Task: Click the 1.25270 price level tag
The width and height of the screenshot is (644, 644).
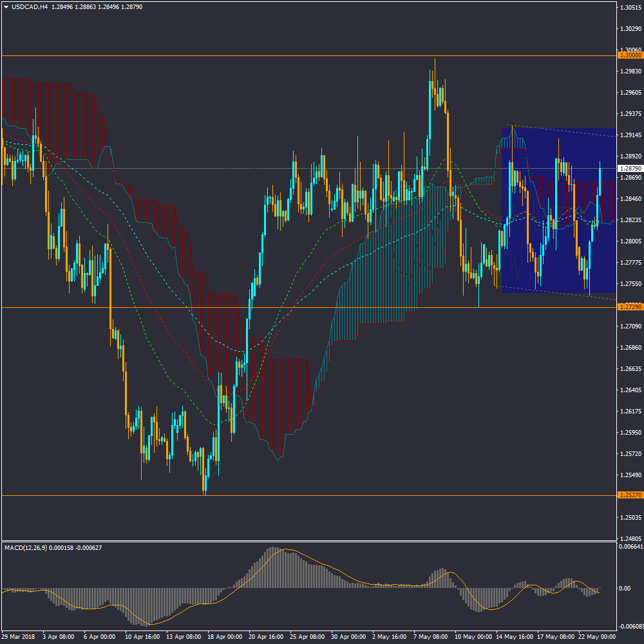Action: point(630,495)
